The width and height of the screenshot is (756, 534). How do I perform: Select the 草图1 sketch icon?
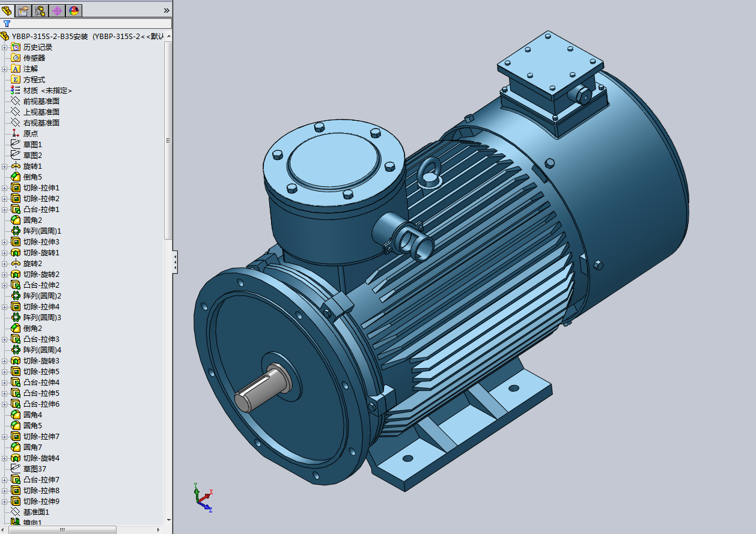click(x=16, y=145)
